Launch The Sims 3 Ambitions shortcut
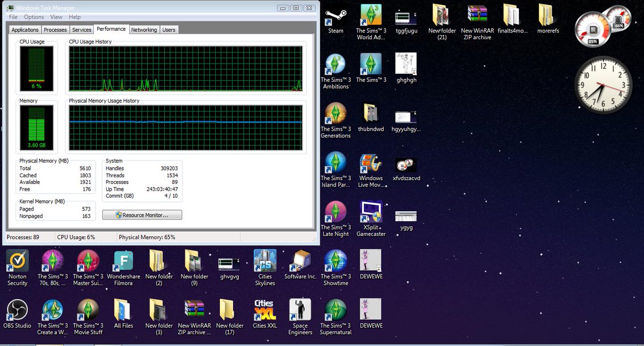Image resolution: width=644 pixels, height=346 pixels. (x=336, y=72)
